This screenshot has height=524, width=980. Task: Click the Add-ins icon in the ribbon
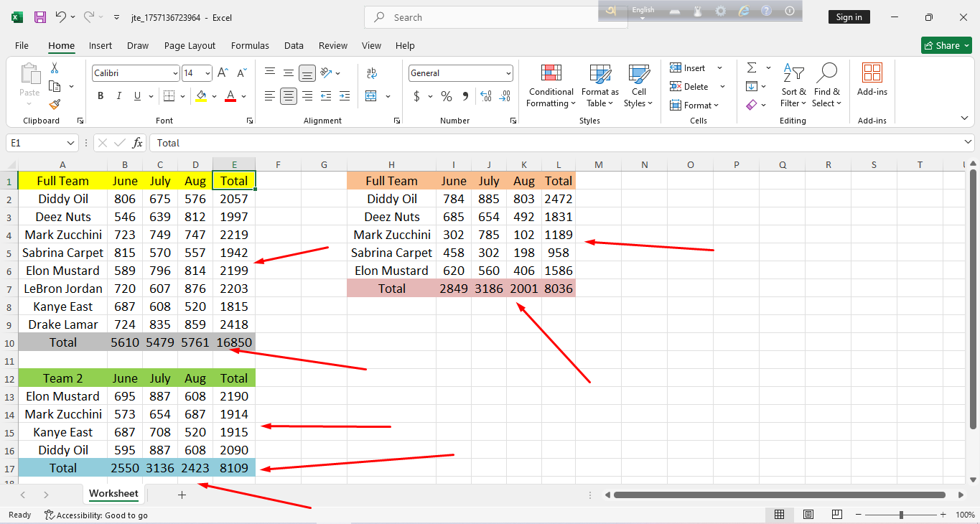coord(872,79)
